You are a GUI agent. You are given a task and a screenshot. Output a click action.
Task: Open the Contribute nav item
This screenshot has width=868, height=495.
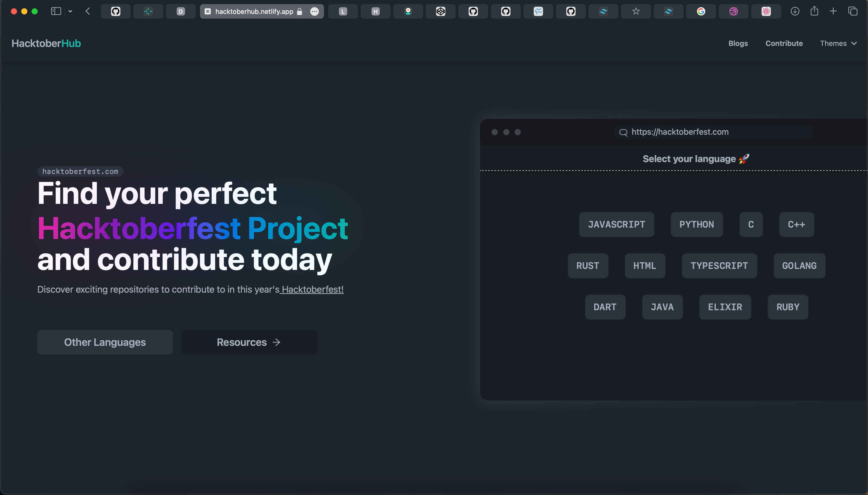(784, 43)
